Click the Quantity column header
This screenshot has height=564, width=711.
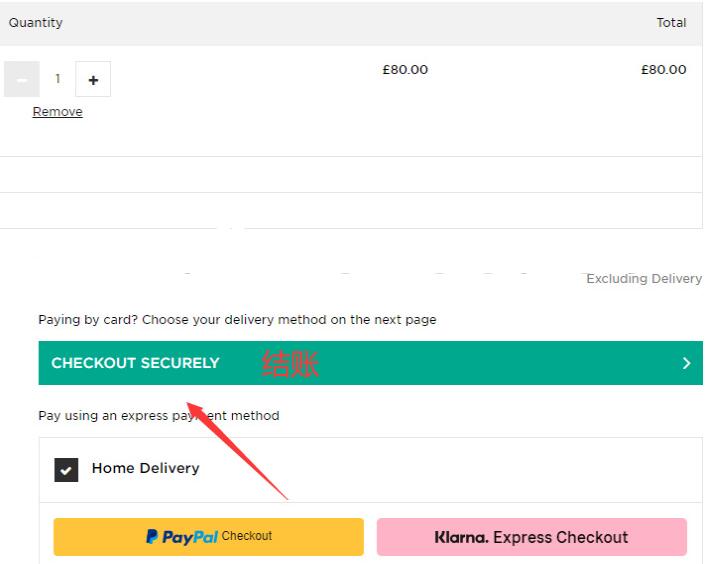tap(36, 22)
